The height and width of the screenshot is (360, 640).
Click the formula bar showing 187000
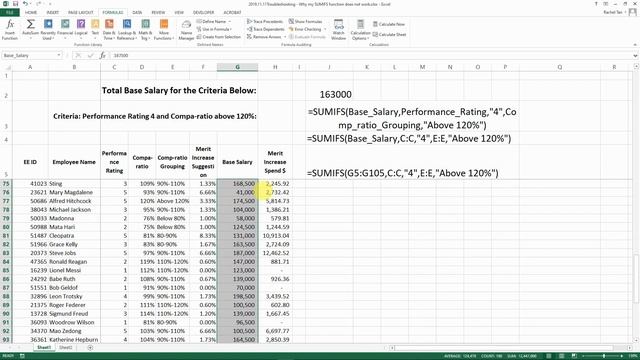pos(371,55)
